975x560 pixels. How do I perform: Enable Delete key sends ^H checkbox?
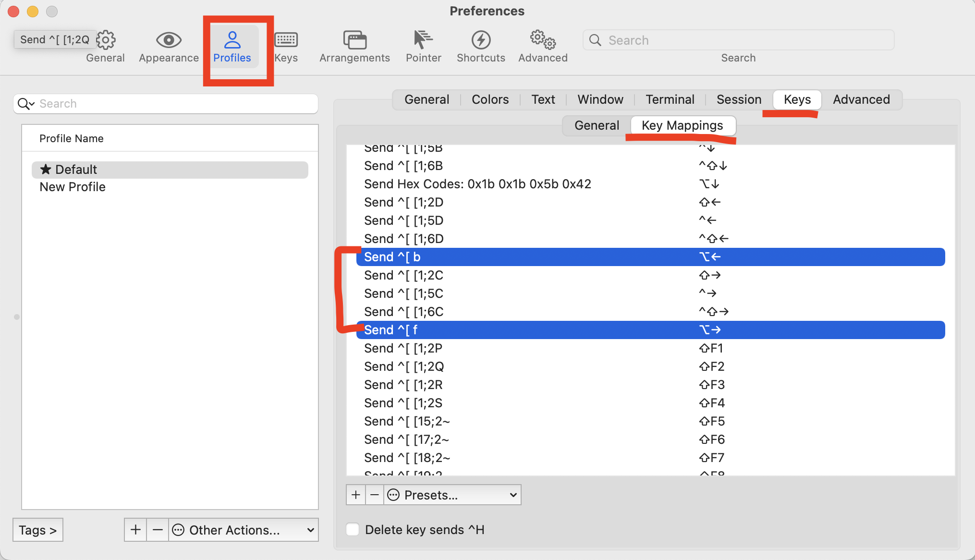point(353,529)
